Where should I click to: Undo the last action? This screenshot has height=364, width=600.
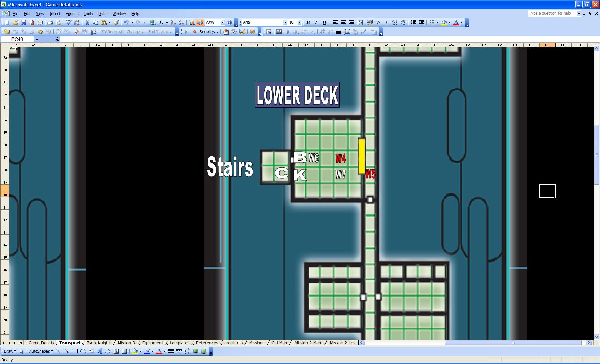[126, 22]
